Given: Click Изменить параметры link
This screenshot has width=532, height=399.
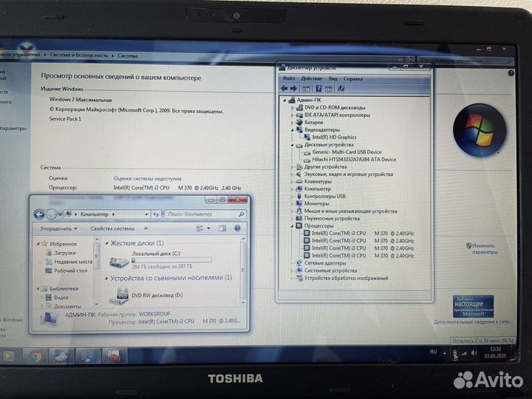Looking at the screenshot, I should (x=483, y=249).
